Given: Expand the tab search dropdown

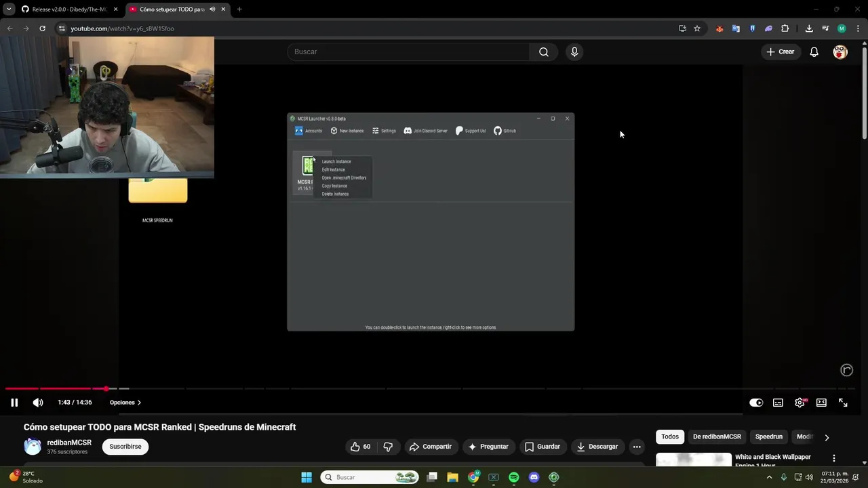Looking at the screenshot, I should tap(9, 9).
